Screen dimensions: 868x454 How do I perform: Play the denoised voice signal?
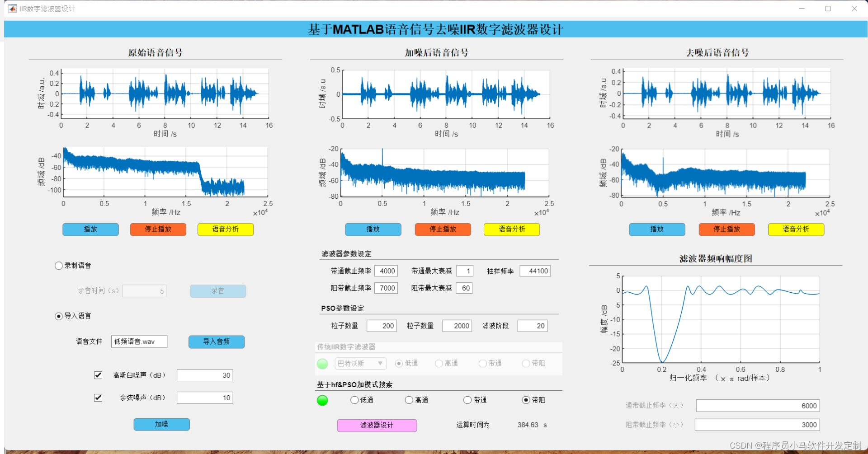(656, 229)
